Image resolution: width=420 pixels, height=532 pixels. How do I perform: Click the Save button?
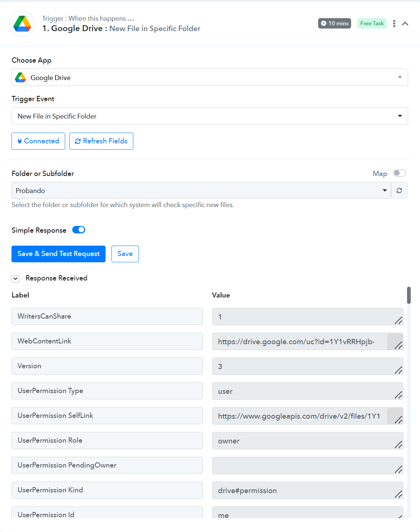[x=125, y=254]
